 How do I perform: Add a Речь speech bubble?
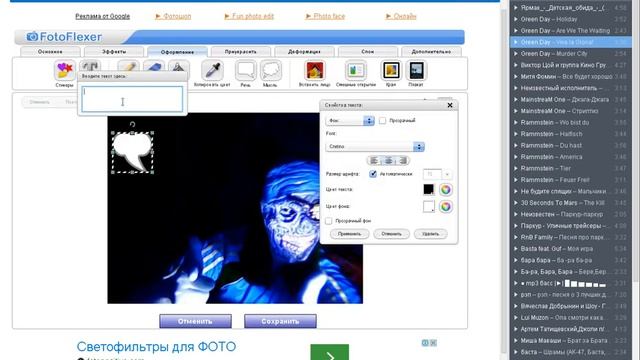click(246, 71)
